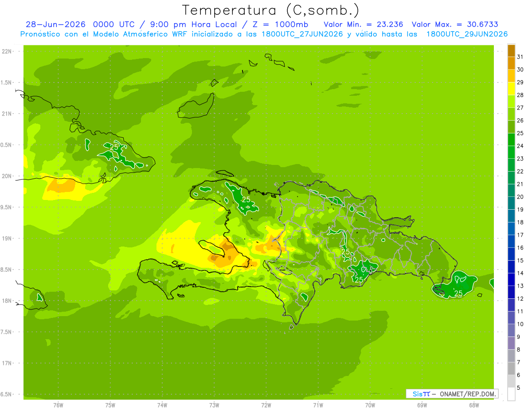Image resolution: width=532 pixels, height=411 pixels.
Task: Click the 73W longitude label
Action: click(x=214, y=405)
